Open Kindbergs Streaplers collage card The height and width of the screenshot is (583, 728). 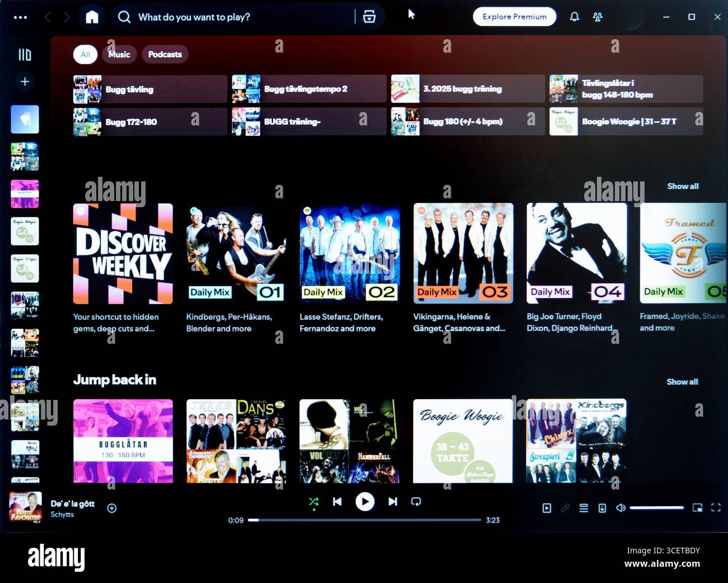(x=577, y=441)
